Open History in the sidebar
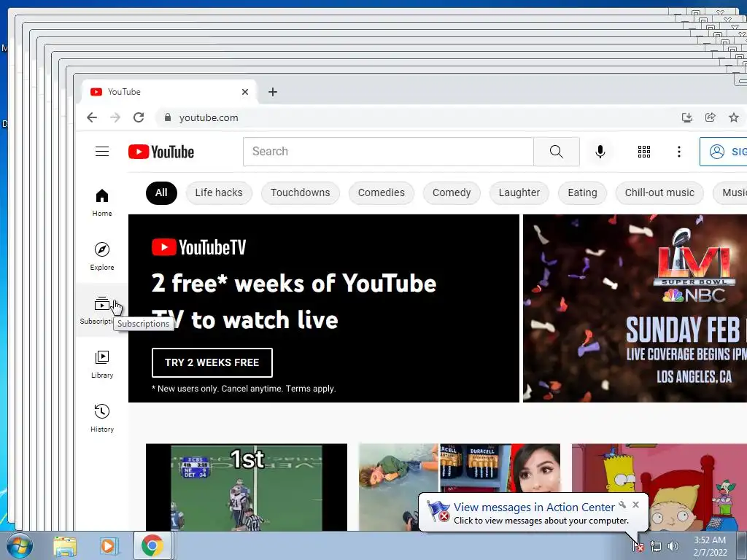This screenshot has height=560, width=747. [102, 418]
